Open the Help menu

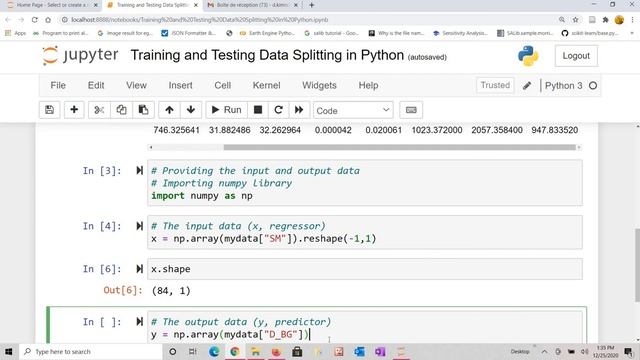point(368,85)
